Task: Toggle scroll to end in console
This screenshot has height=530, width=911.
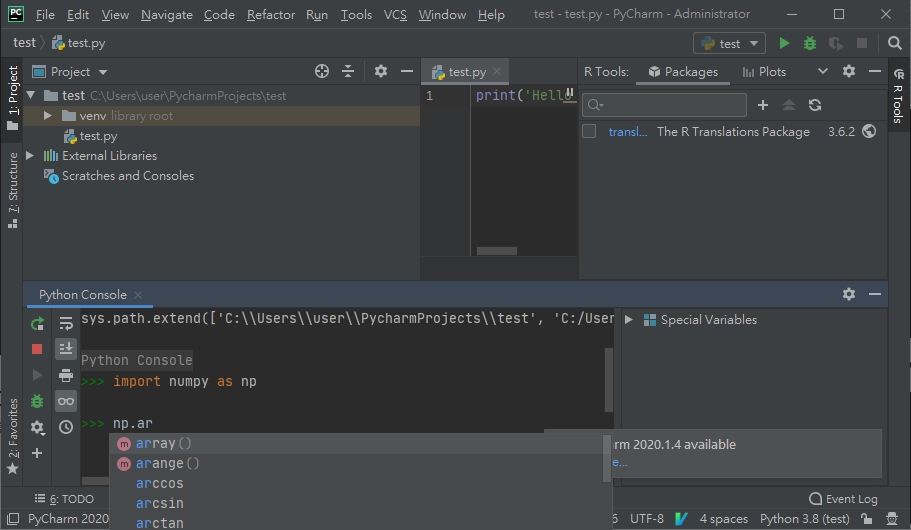Action: [66, 349]
